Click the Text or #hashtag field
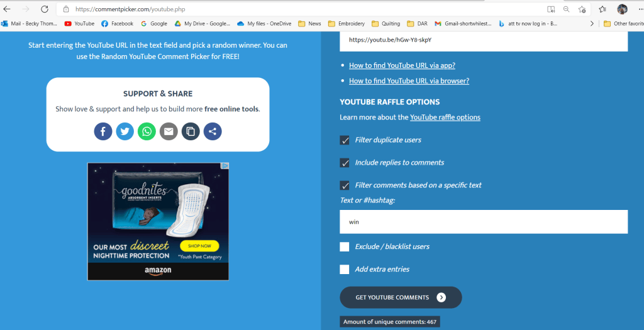This screenshot has width=644, height=330. point(484,222)
